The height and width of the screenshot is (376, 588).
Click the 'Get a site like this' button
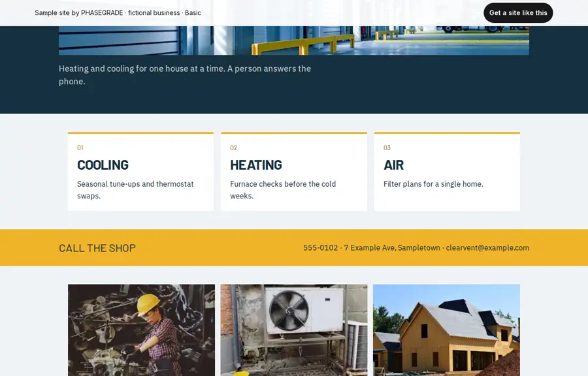point(518,13)
